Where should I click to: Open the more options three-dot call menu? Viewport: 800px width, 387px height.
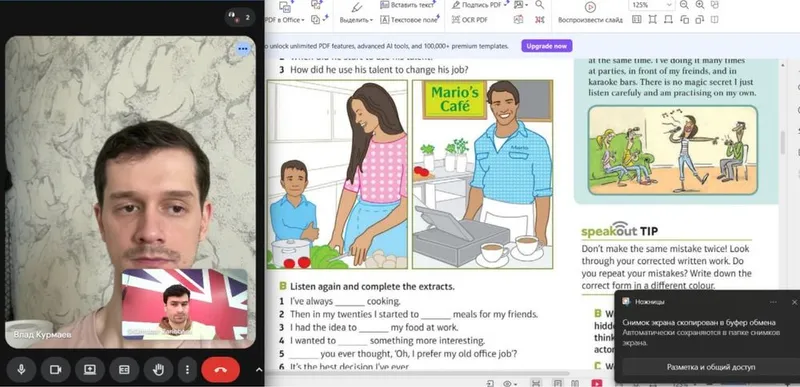coord(187,370)
